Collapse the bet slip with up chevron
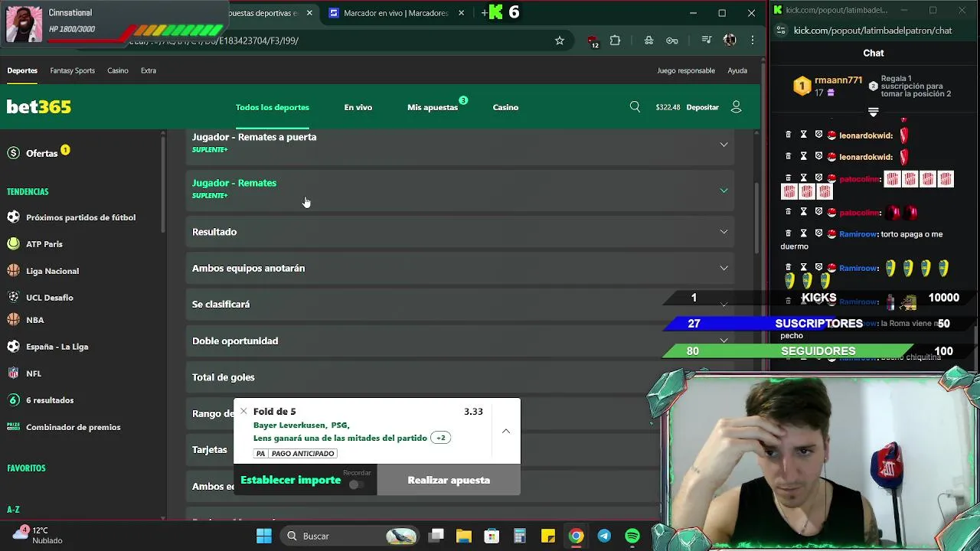Image resolution: width=980 pixels, height=551 pixels. coord(506,432)
